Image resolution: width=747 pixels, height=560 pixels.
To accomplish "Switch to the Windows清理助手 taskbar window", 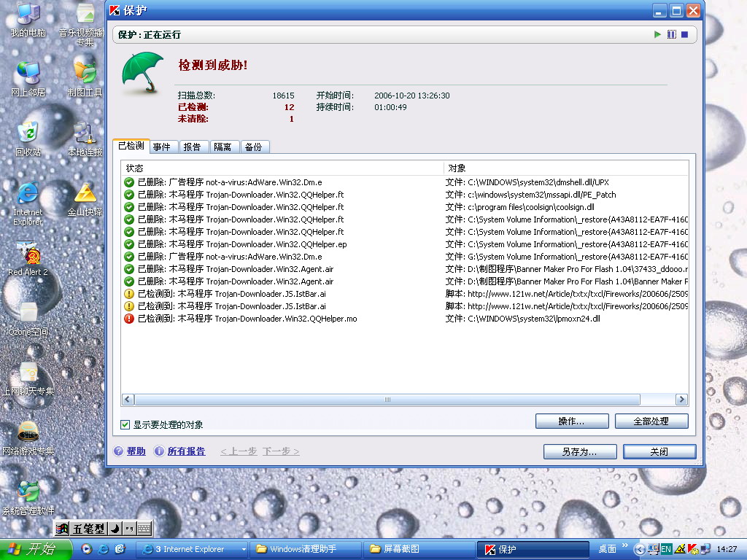I will [x=307, y=549].
